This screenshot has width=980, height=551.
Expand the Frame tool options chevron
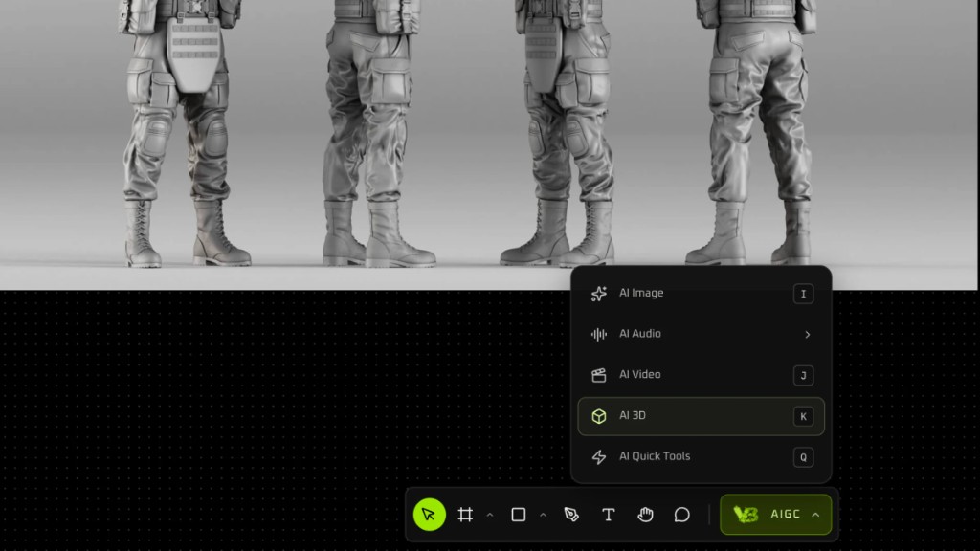pos(490,515)
